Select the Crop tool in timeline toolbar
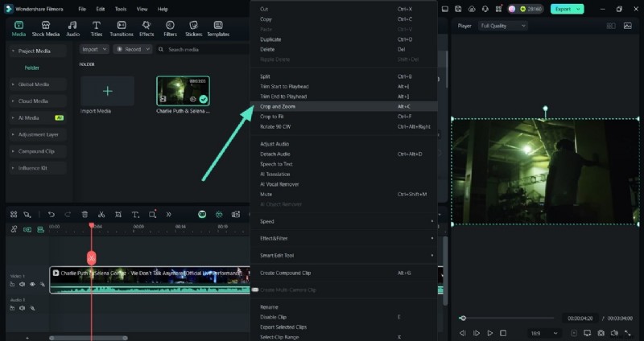Viewport: 644px width, 341px height. (118, 215)
